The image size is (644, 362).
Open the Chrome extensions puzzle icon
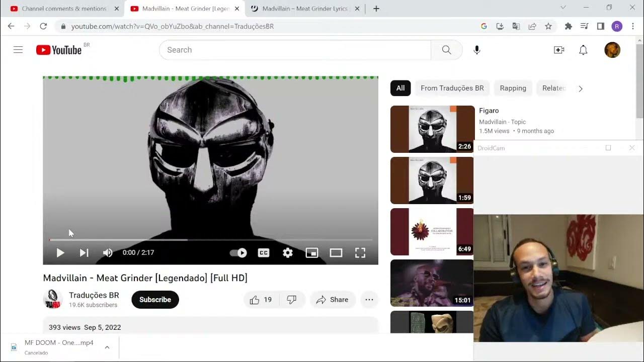(569, 26)
